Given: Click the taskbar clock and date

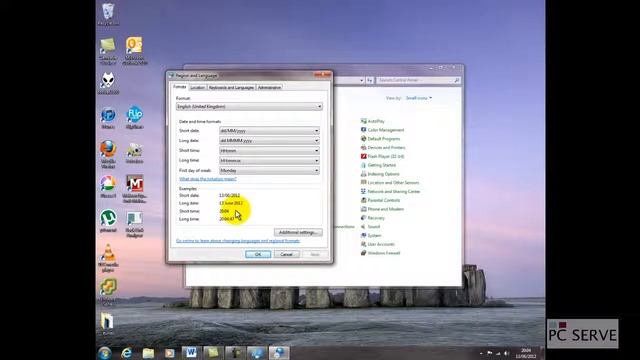Looking at the screenshot, I should coord(526,353).
